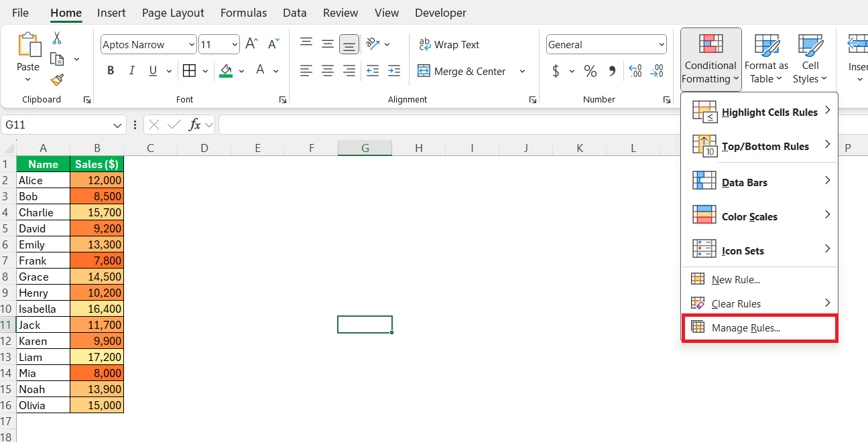Click Increase Decimal icon
This screenshot has width=868, height=442.
[635, 71]
